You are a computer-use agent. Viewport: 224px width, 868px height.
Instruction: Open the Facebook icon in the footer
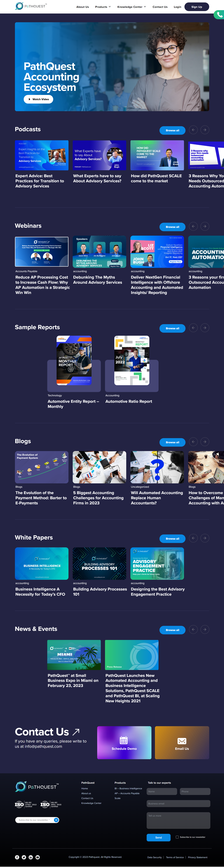click(x=17, y=857)
